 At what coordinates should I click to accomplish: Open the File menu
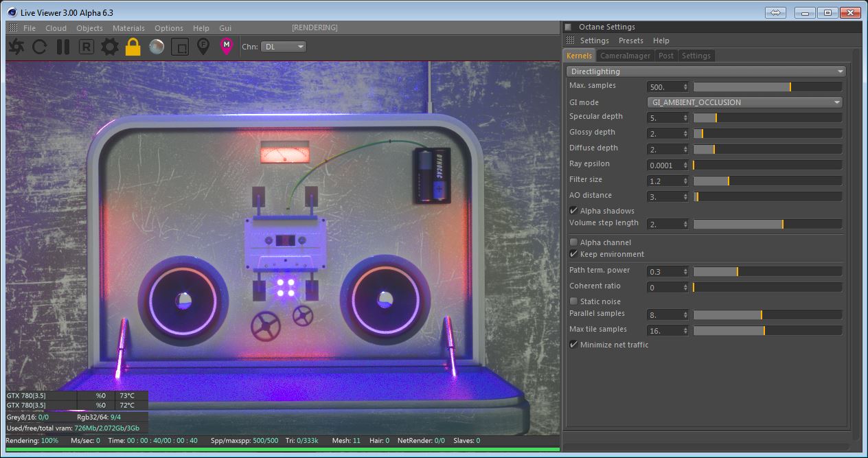[x=30, y=28]
